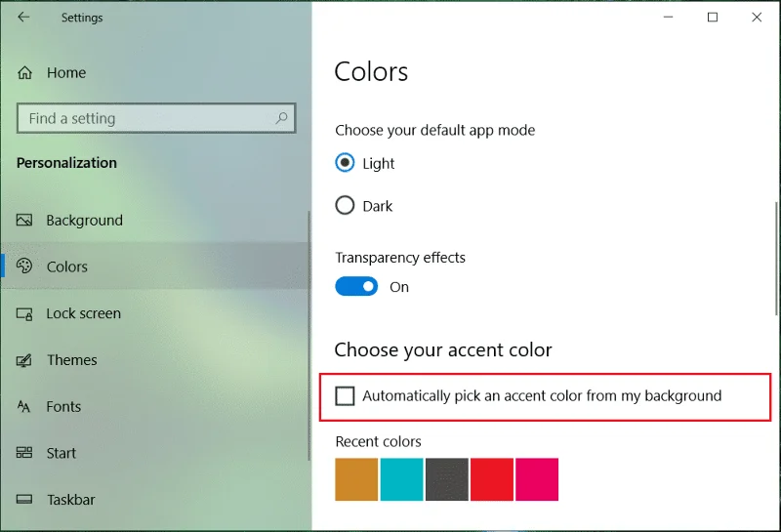Pick the dark gray recent color
Image resolution: width=781 pixels, height=532 pixels.
pyautogui.click(x=447, y=479)
